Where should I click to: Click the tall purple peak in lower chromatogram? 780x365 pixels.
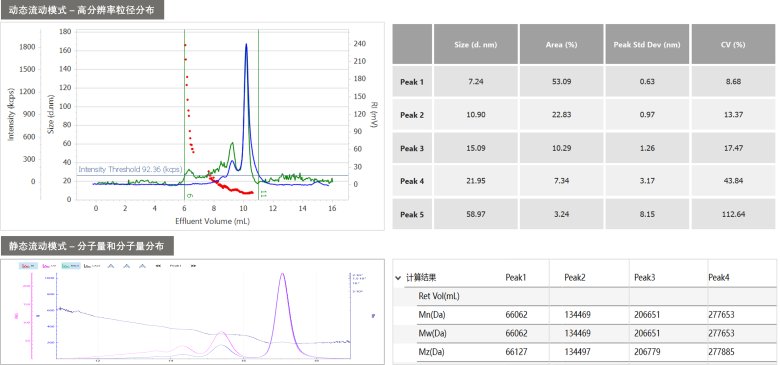[283, 308]
